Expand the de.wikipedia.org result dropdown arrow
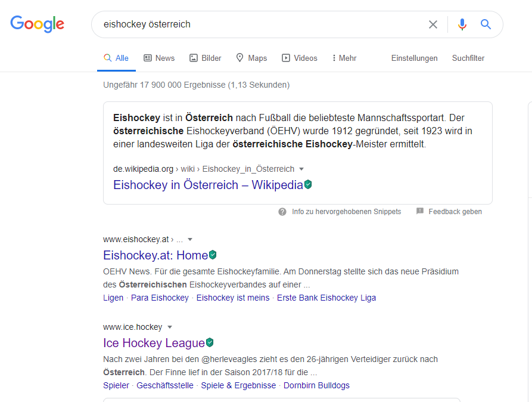The width and height of the screenshot is (532, 402). 301,169
